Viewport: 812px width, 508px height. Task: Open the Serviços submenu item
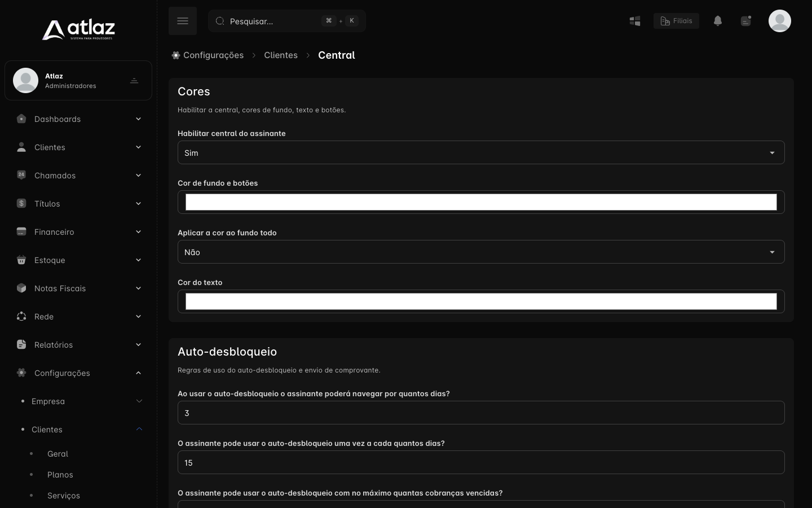point(64,496)
